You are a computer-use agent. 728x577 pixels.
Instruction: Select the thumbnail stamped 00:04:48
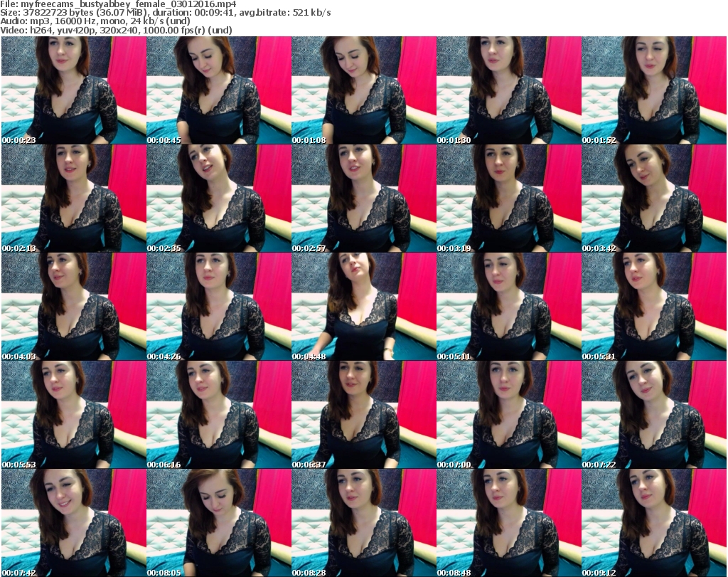click(363, 307)
